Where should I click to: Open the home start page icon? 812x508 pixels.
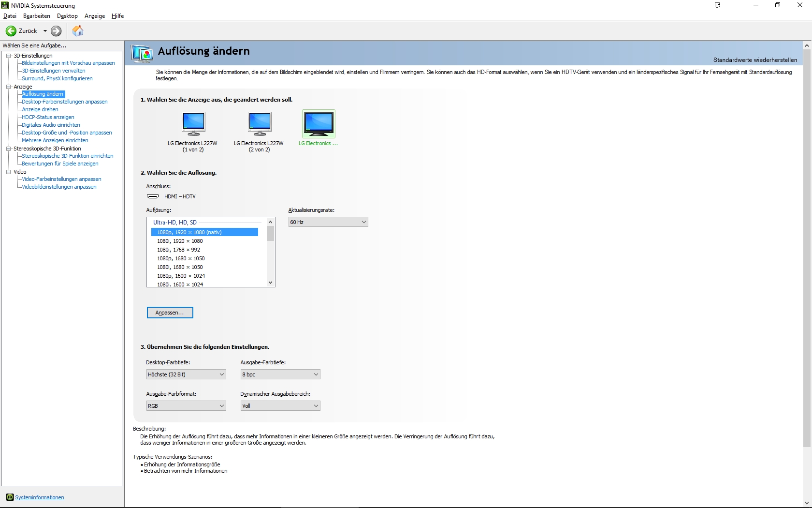(x=78, y=31)
